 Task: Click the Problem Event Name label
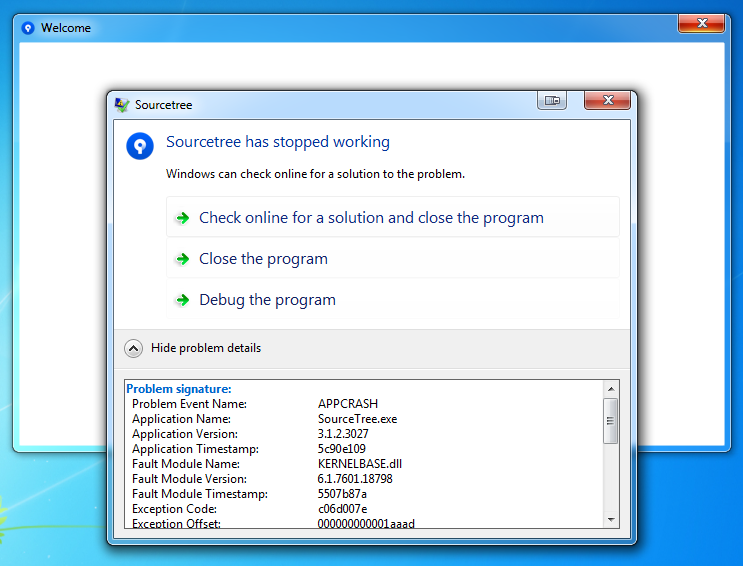tap(190, 404)
